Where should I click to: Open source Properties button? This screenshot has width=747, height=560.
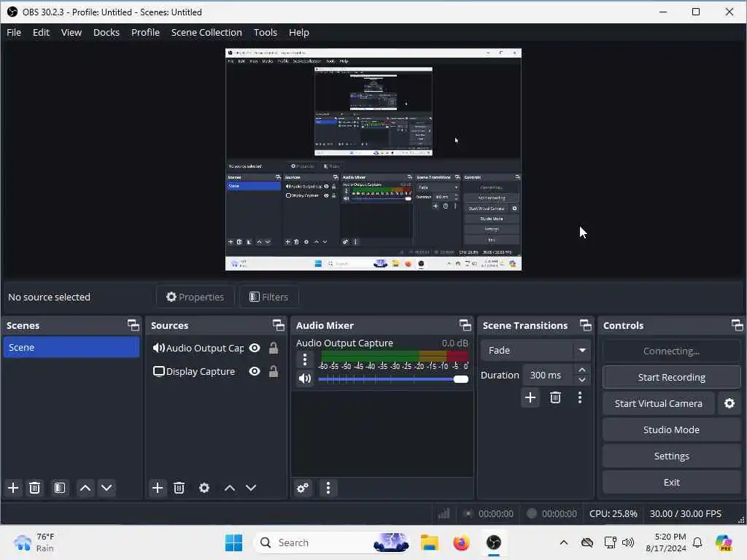[195, 297]
